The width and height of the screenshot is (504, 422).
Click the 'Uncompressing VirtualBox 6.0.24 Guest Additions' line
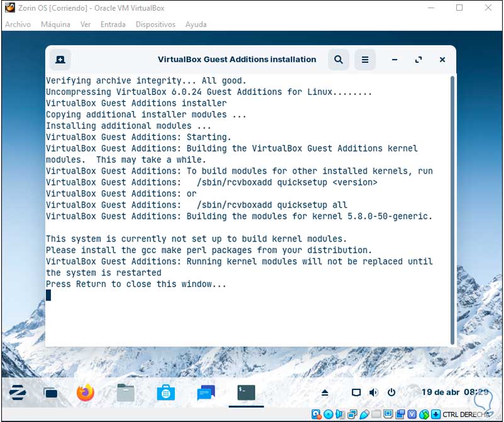[x=209, y=92]
